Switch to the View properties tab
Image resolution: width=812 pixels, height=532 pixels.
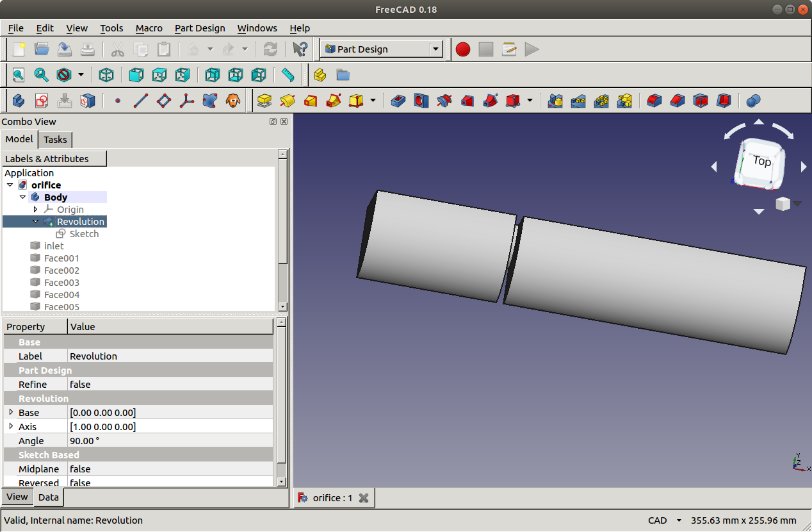pyautogui.click(x=17, y=497)
